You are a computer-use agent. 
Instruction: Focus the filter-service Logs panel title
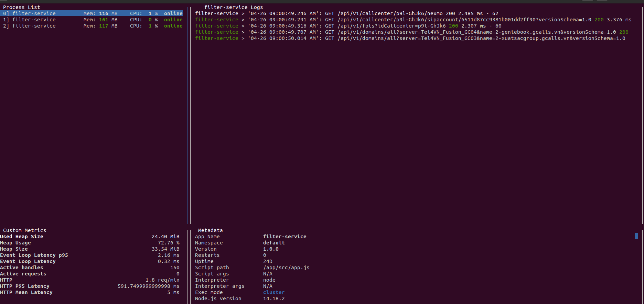[x=233, y=7]
